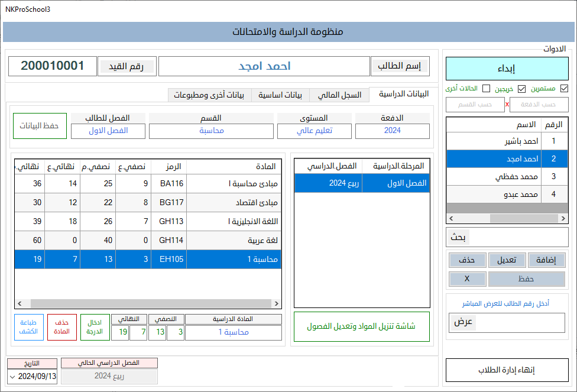
Task: Click the ربيع 2024 semester cell
Action: click(328, 183)
